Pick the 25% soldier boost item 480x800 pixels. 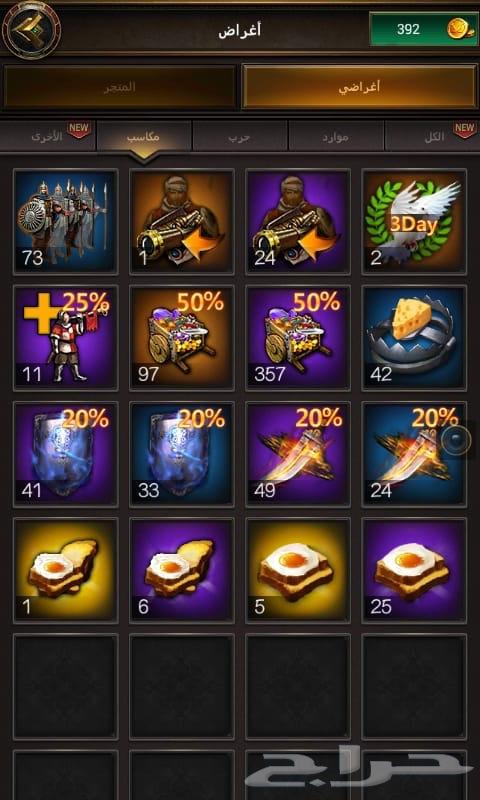66,338
